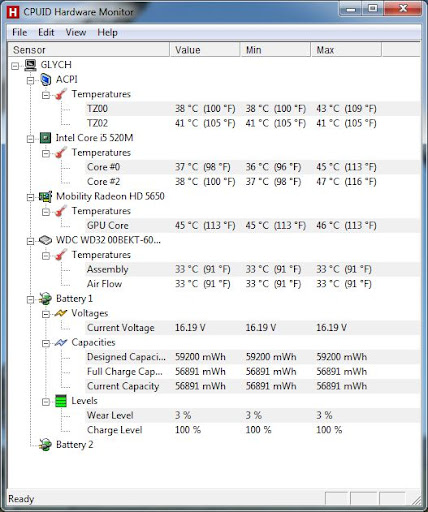
Task: Select the Wear Level row
Action: point(252,416)
